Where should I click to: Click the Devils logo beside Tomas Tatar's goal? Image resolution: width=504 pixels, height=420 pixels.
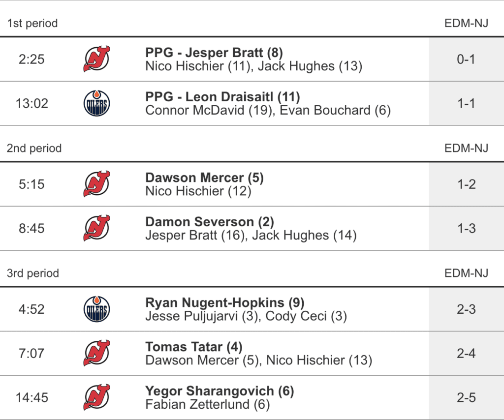point(96,353)
